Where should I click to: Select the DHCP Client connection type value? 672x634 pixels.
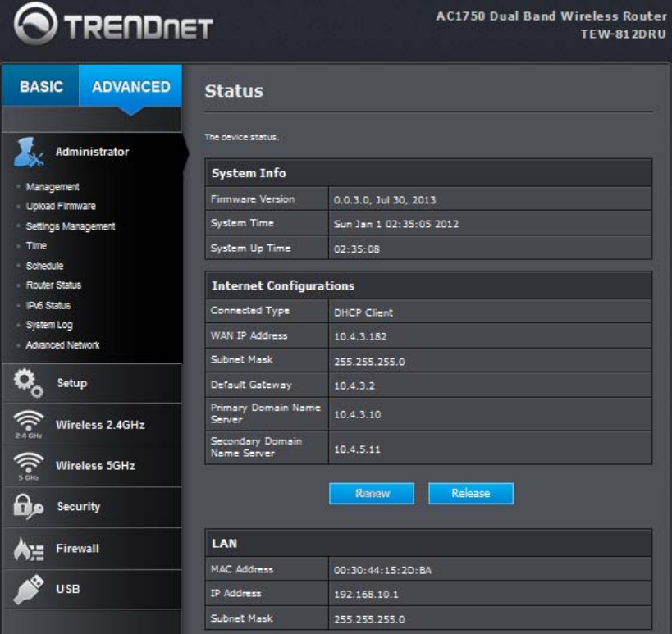pyautogui.click(x=363, y=312)
